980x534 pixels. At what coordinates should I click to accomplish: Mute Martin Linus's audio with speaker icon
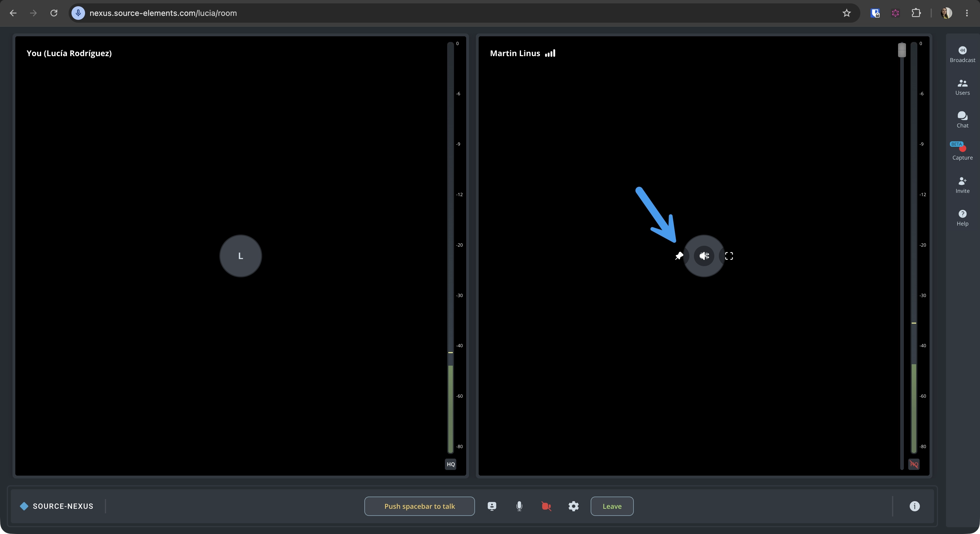click(x=704, y=256)
